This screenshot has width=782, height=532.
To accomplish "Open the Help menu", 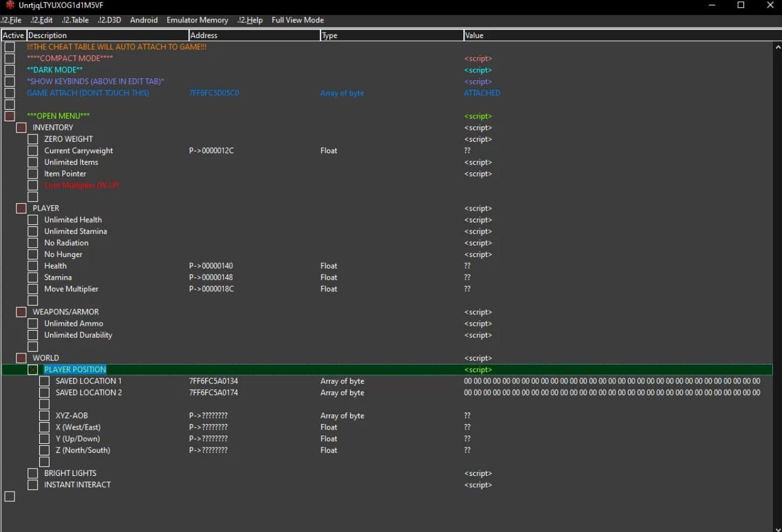I will tap(249, 20).
